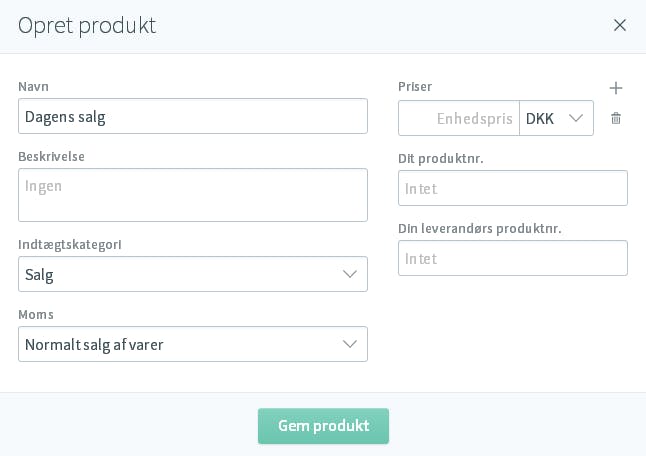Click the Beskrivelse field label

click(51, 157)
